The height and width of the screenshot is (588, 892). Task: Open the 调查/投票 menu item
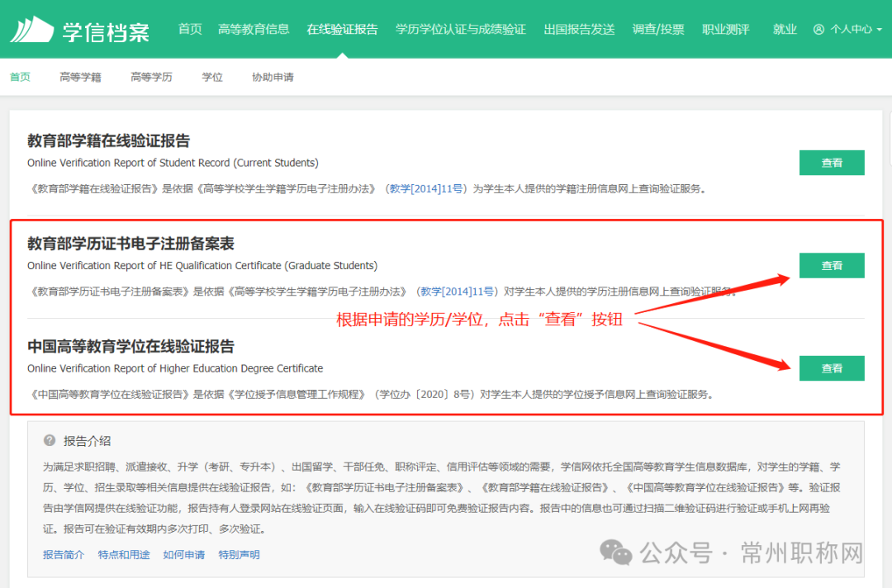658,28
